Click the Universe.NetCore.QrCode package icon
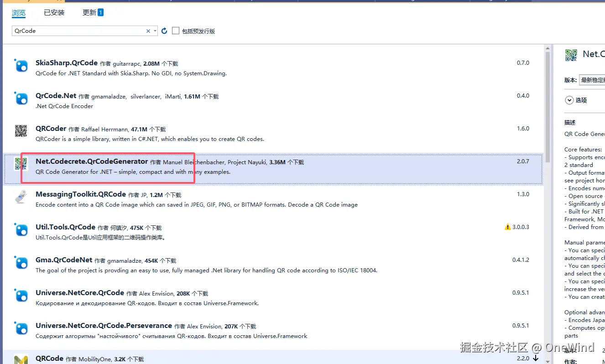The height and width of the screenshot is (364, 605). pyautogui.click(x=21, y=296)
